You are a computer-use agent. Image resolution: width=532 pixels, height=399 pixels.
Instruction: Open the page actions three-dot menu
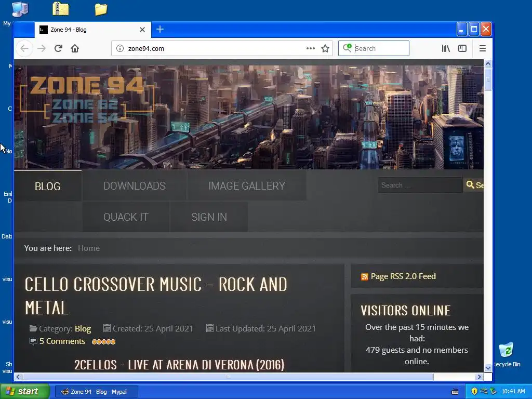click(311, 48)
